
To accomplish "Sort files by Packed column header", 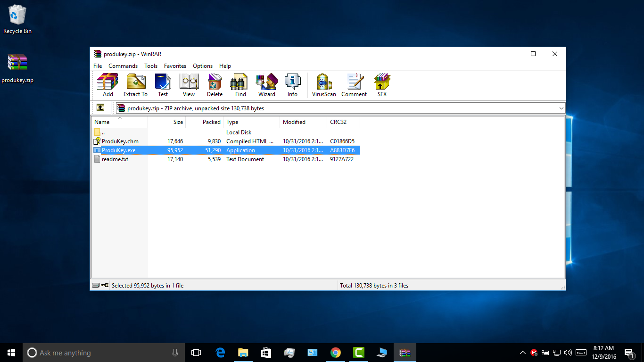I will coord(205,122).
